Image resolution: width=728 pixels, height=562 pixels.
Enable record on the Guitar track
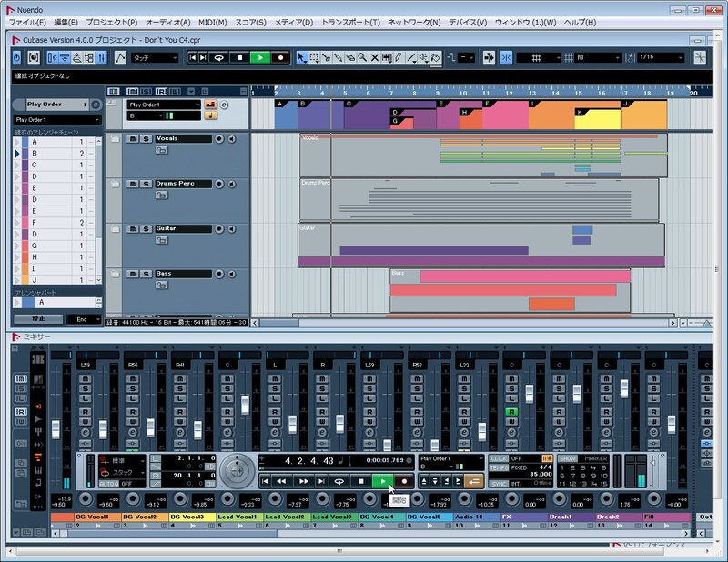pos(219,228)
